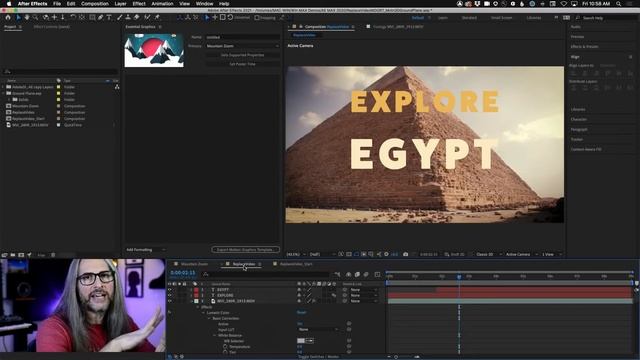Select the Hand tool
Image resolution: width=640 pixels, height=360 pixels.
[27, 18]
